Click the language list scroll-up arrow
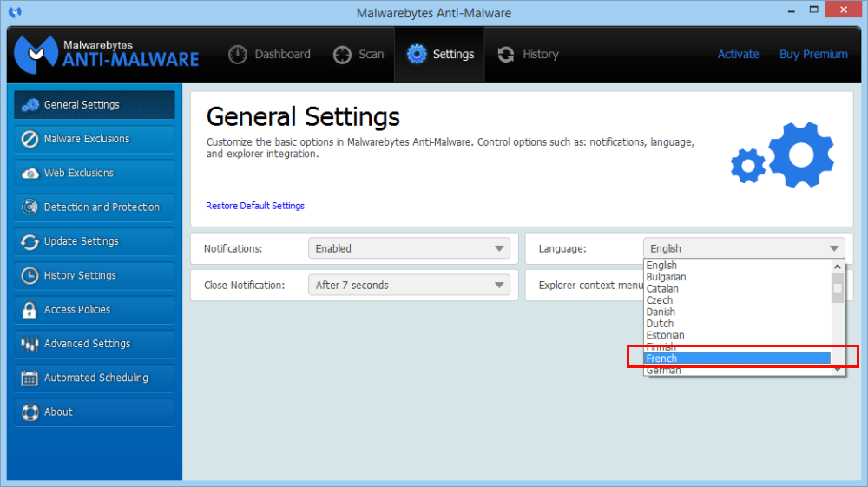 point(838,267)
